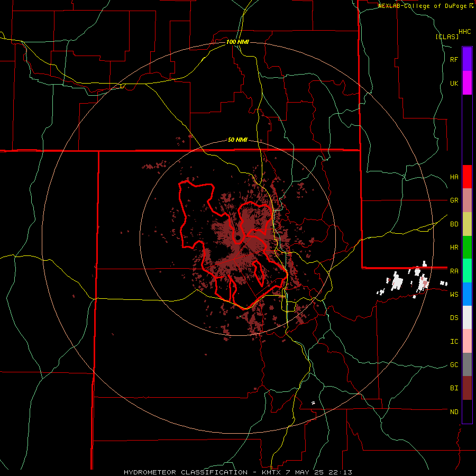
Task: Pick the blue WS legend swatch
Action: (467, 294)
